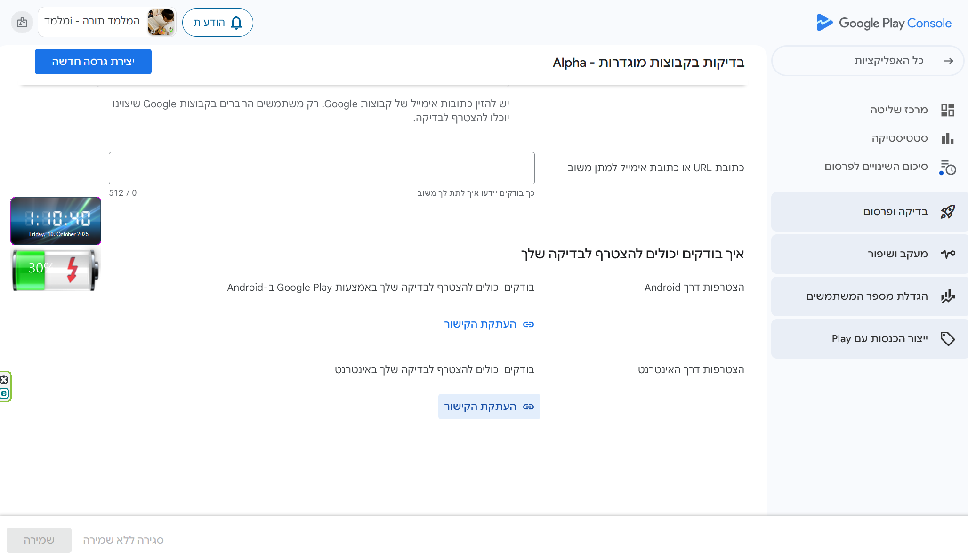Viewport: 968px width, 560px height.
Task: Open the מרכז שליטה dashboard icon
Action: pos(947,110)
